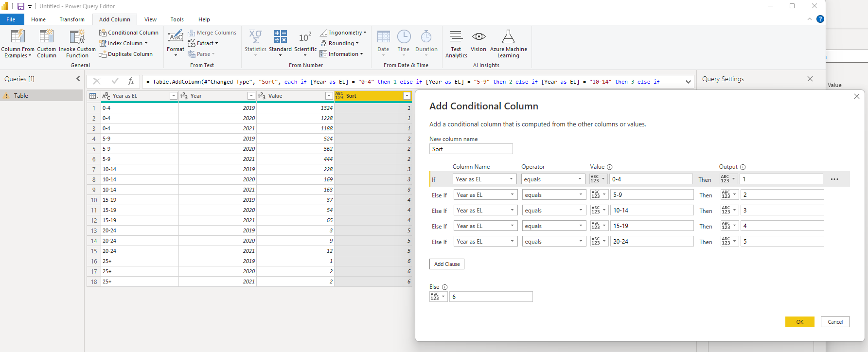Expand the formula bar
The width and height of the screenshot is (868, 352).
click(x=688, y=82)
